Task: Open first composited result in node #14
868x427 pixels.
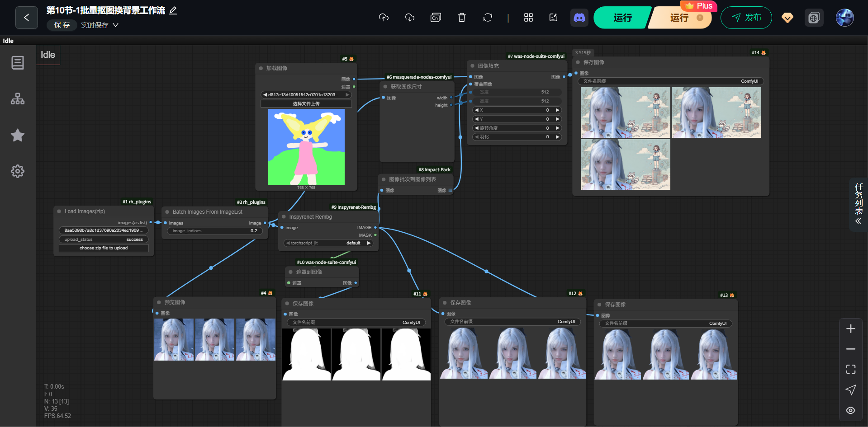Action: click(x=625, y=113)
